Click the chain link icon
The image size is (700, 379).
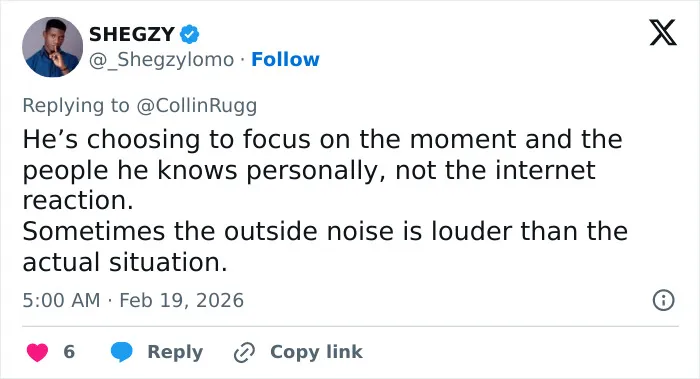pyautogui.click(x=244, y=352)
